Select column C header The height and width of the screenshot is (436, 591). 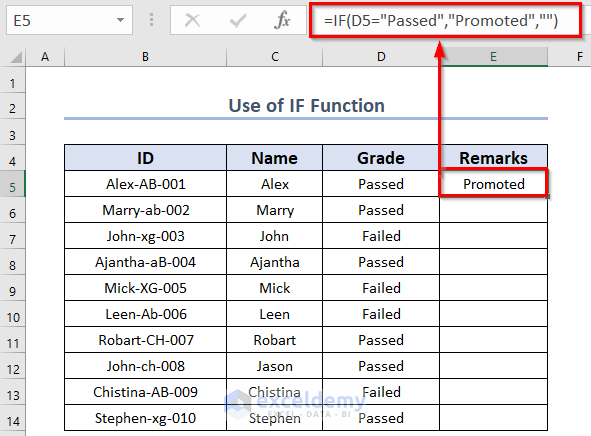click(275, 57)
